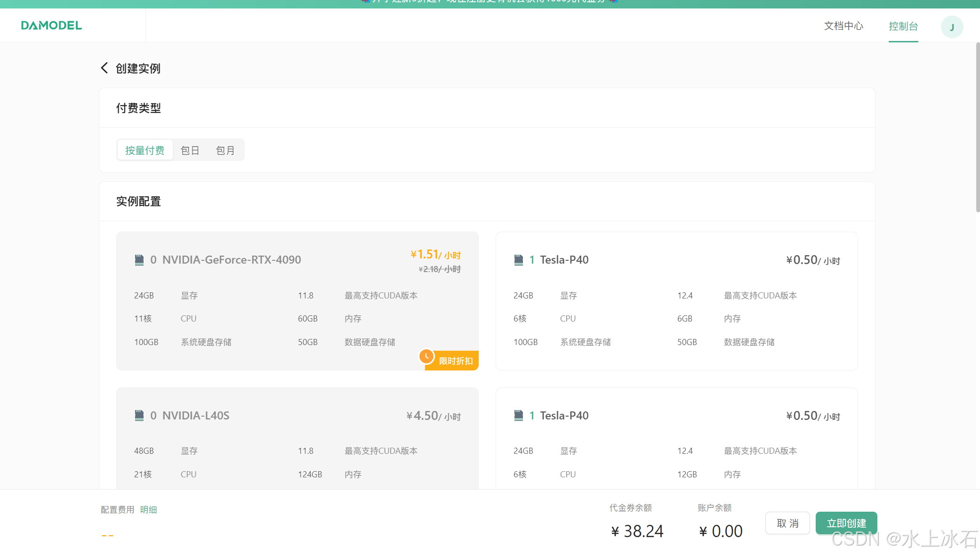The height and width of the screenshot is (555, 980).
Task: Click 124GB memory value in L40S card
Action: 310,475
